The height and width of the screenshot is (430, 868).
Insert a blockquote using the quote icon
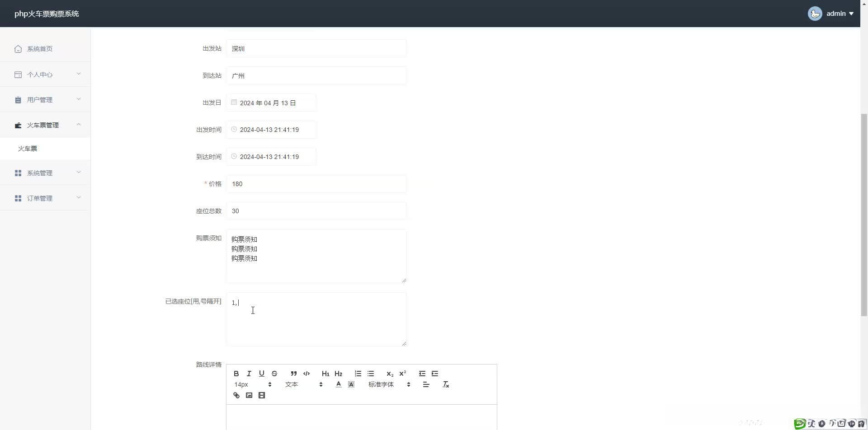coord(294,374)
